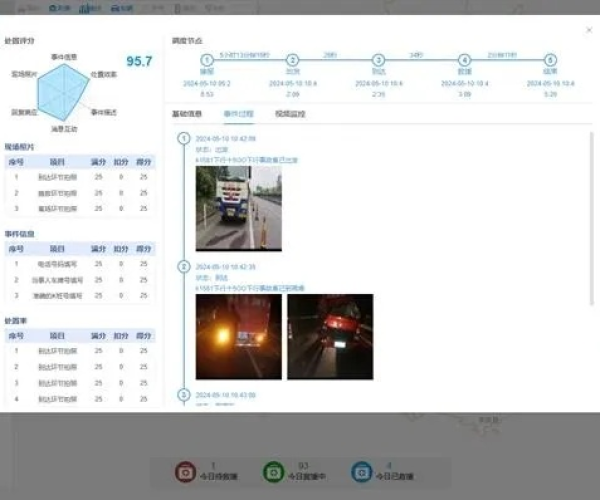This screenshot has height=500, width=600.
Task: Click the blue radar chart polygon
Action: click(63, 92)
